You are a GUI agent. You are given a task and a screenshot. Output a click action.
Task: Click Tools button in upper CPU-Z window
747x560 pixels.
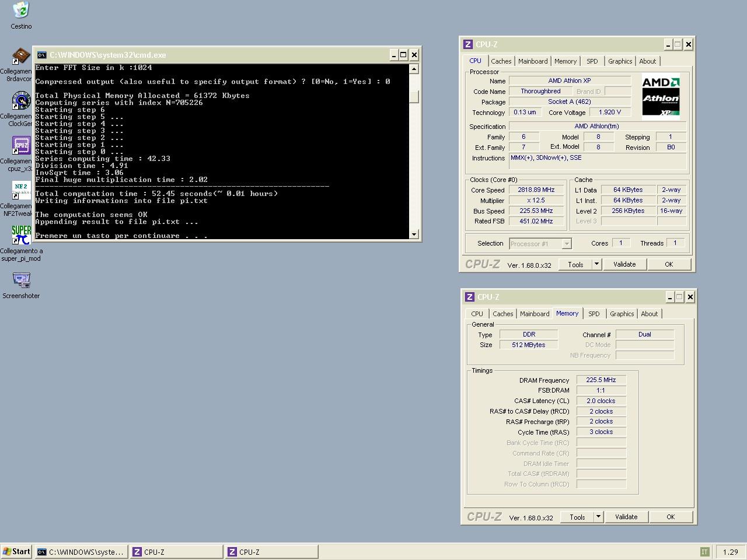tap(575, 264)
